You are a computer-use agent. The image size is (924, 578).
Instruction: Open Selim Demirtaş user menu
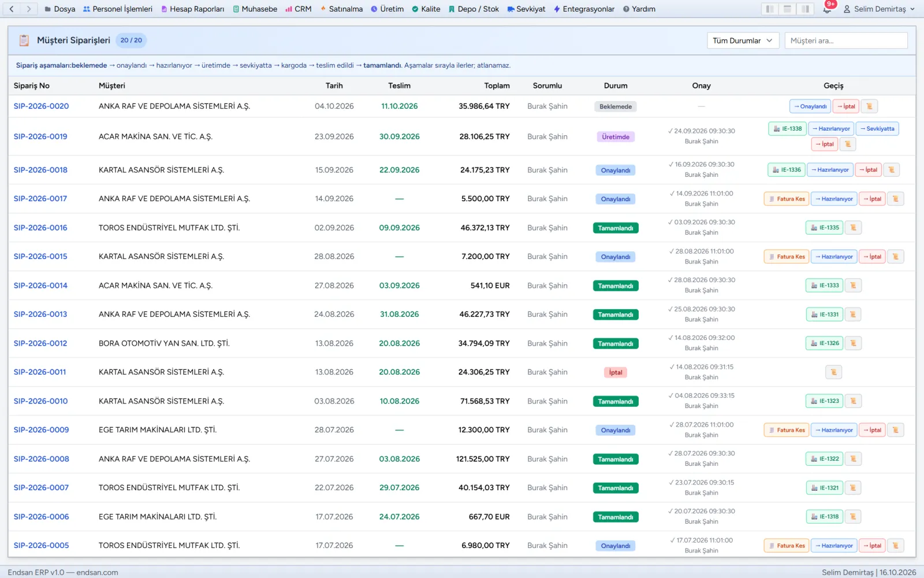pos(879,9)
